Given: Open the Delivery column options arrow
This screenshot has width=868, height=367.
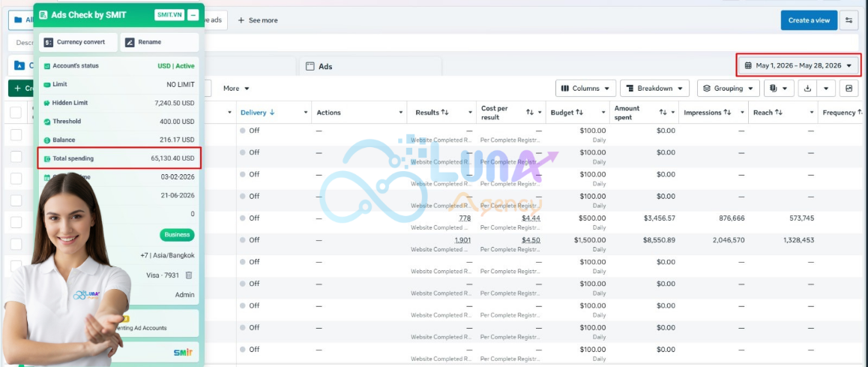Looking at the screenshot, I should click(306, 113).
